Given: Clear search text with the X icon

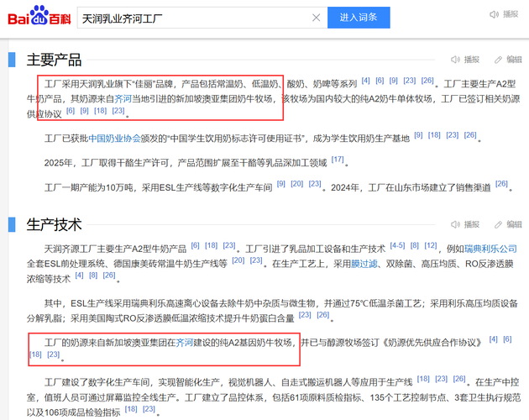Looking at the screenshot, I should click(x=316, y=18).
